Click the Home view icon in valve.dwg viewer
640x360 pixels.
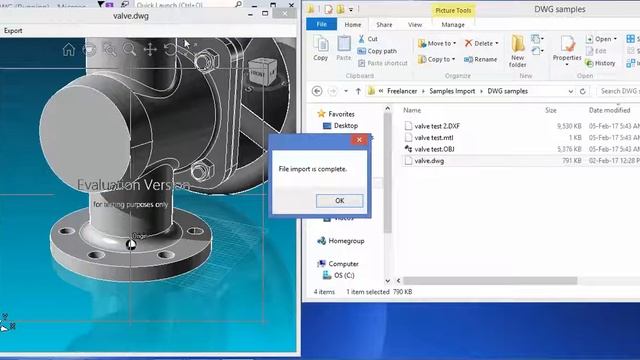pos(69,50)
